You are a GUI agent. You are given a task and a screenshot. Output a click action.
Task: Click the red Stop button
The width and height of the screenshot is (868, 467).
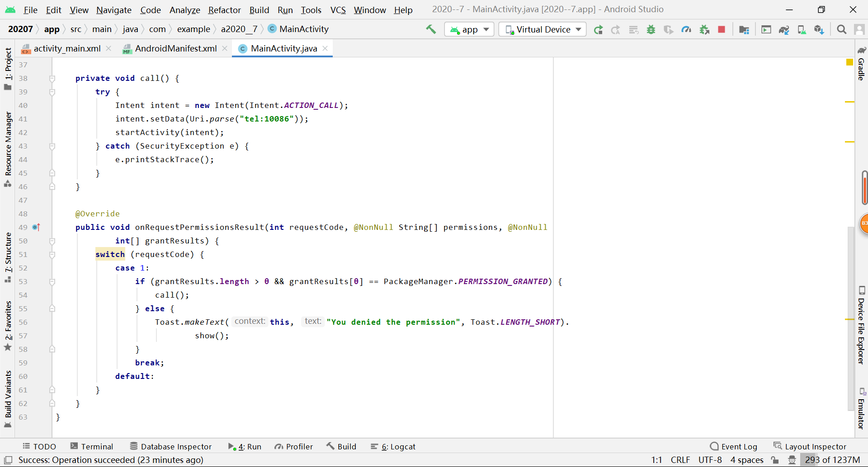point(722,29)
